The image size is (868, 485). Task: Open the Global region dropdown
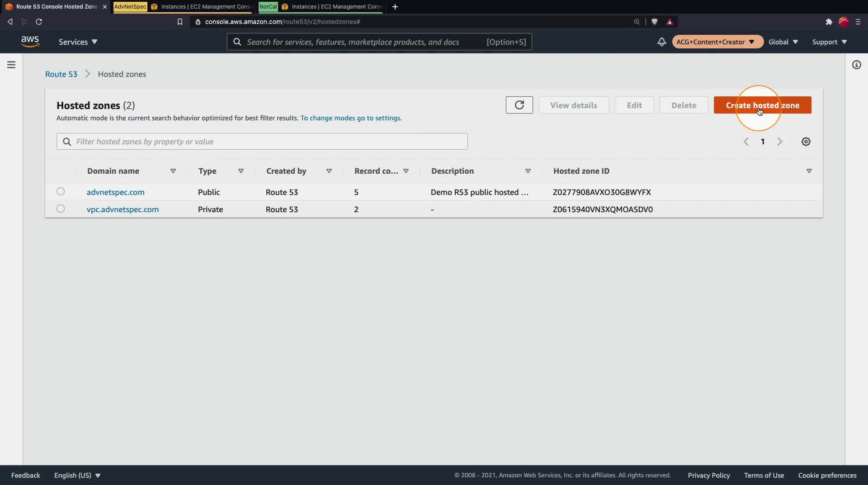783,42
